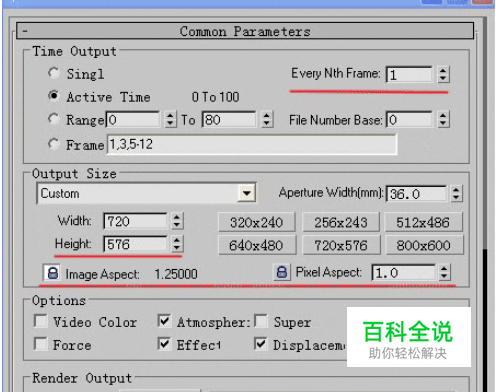
Task: Enable the Force checkbox
Action: (x=41, y=344)
